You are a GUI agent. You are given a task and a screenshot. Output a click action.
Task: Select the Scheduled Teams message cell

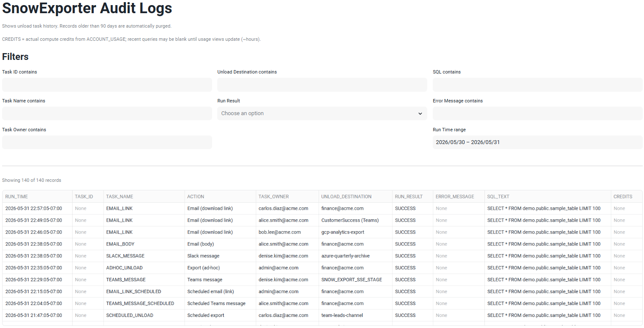pyautogui.click(x=220, y=304)
